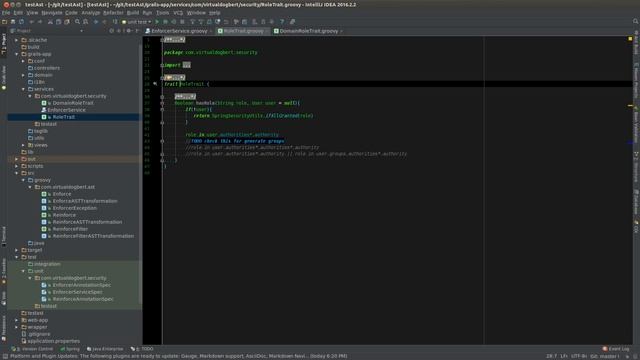
Task: Click the Debug bug icon
Action: [165, 22]
